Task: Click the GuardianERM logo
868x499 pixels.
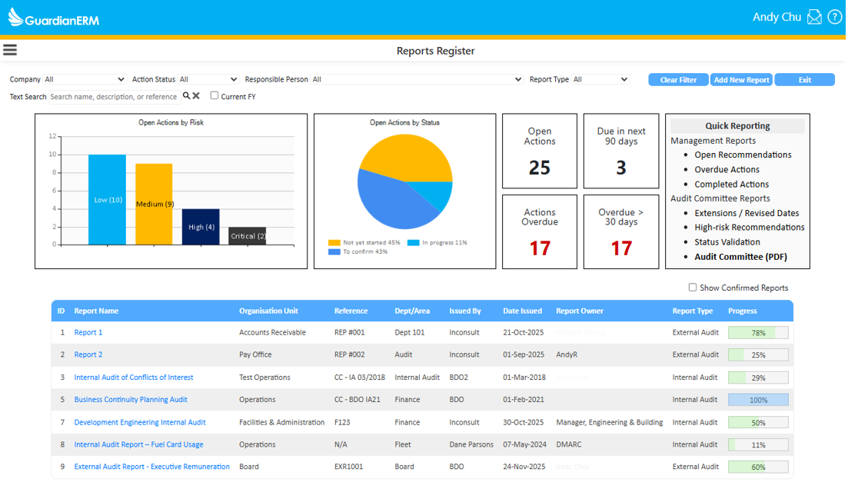Action: [x=54, y=18]
